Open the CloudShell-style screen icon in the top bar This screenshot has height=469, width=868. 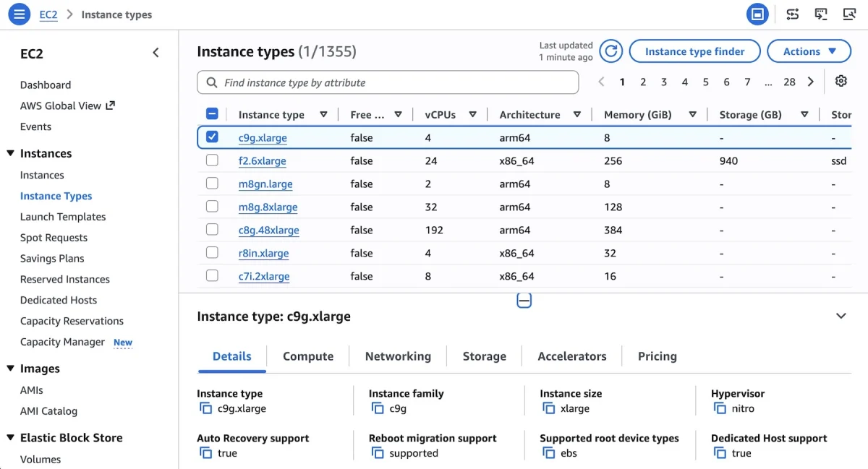click(x=821, y=14)
